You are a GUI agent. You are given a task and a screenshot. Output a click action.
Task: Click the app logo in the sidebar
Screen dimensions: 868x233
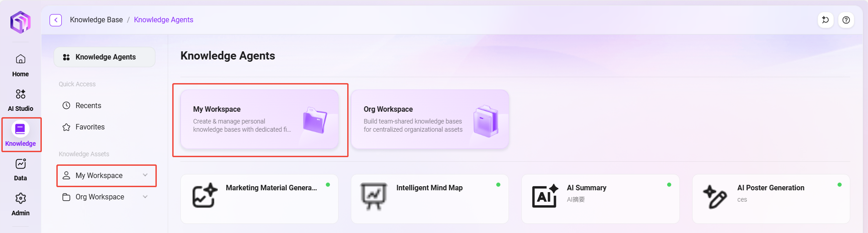click(20, 22)
